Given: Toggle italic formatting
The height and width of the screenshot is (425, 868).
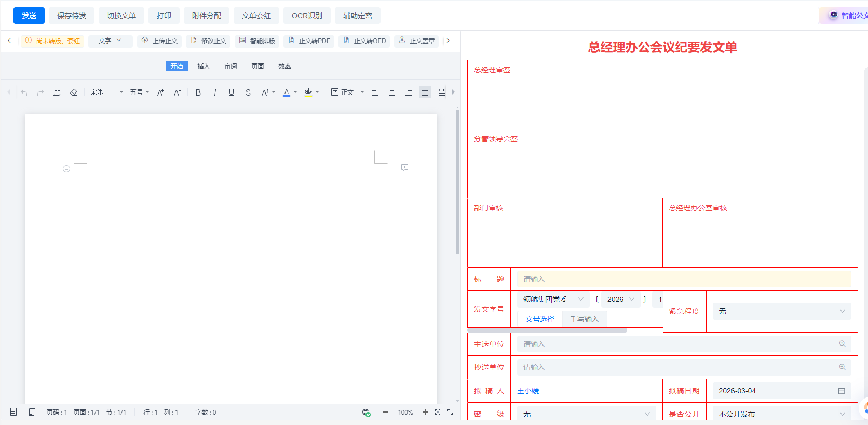Looking at the screenshot, I should point(215,92).
